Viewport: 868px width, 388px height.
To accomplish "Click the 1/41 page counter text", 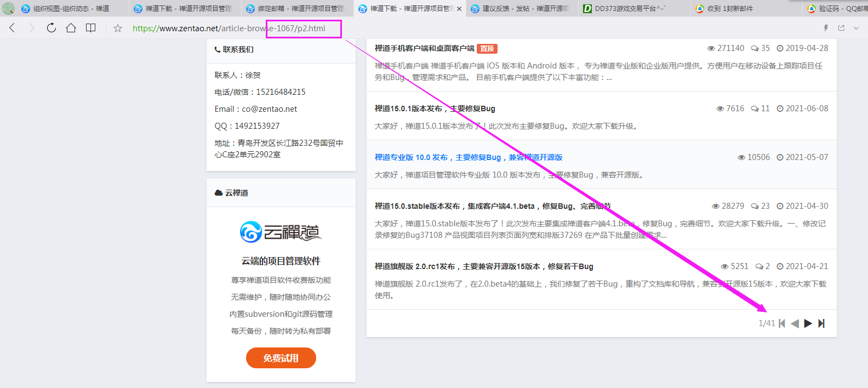I will coord(767,323).
